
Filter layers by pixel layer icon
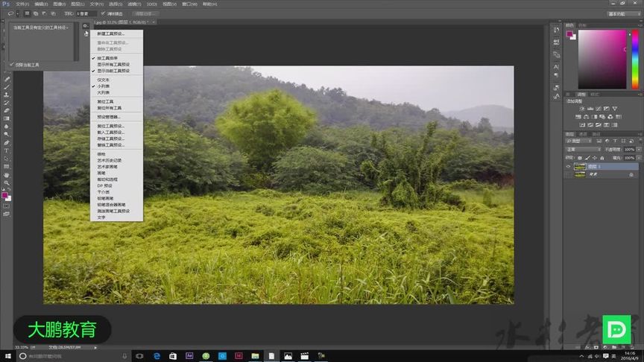pos(599,142)
